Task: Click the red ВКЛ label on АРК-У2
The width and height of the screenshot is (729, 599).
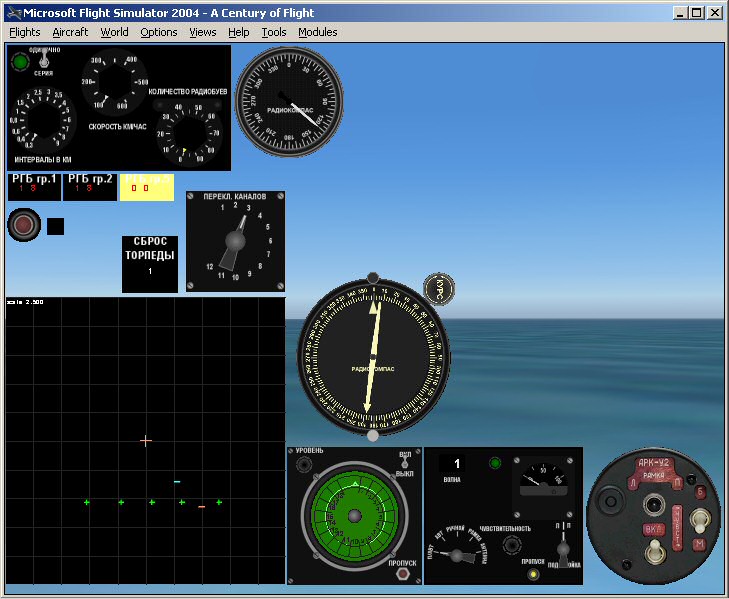Action: [654, 530]
